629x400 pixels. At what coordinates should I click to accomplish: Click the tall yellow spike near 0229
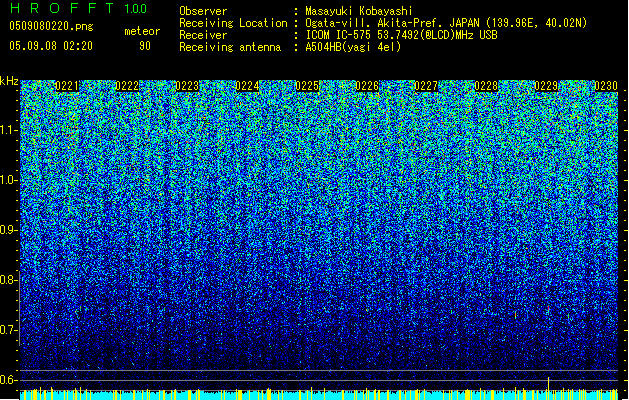pyautogui.click(x=548, y=388)
